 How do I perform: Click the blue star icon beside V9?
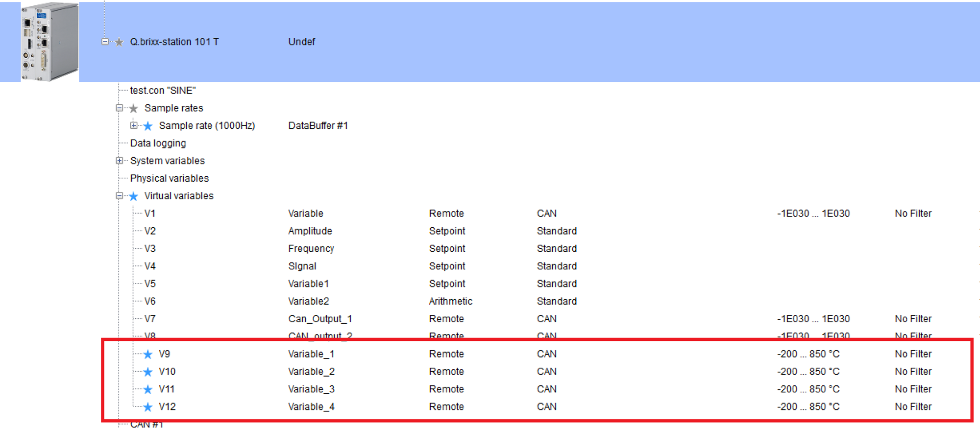point(148,354)
